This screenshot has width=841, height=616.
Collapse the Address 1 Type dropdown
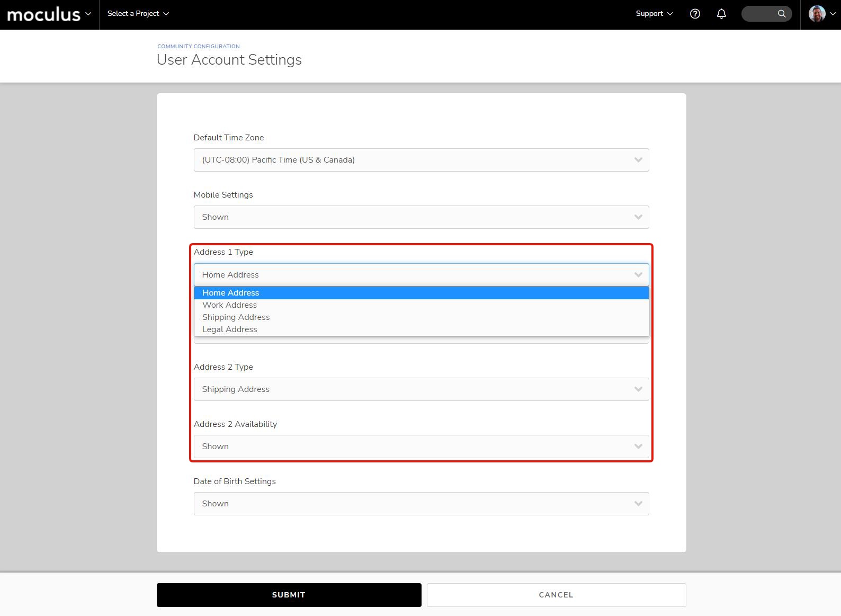click(x=421, y=275)
